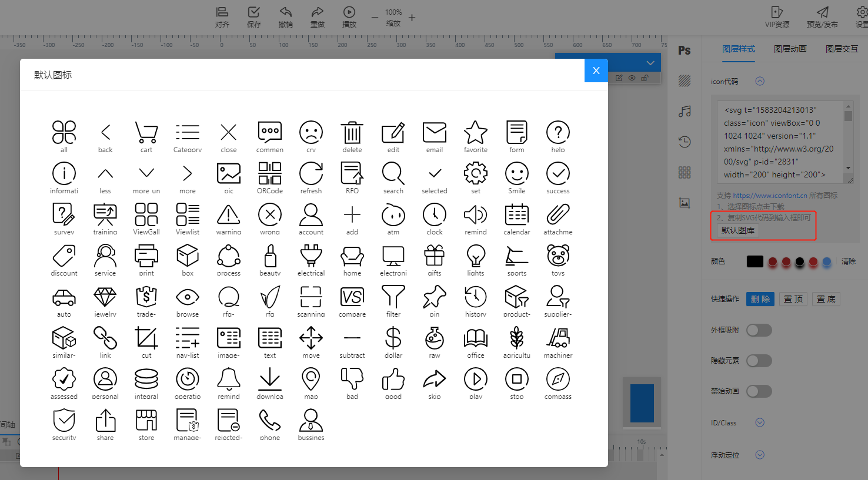The height and width of the screenshot is (480, 868).
Task: Switch to the 图层样式 tab
Action: coord(739,49)
